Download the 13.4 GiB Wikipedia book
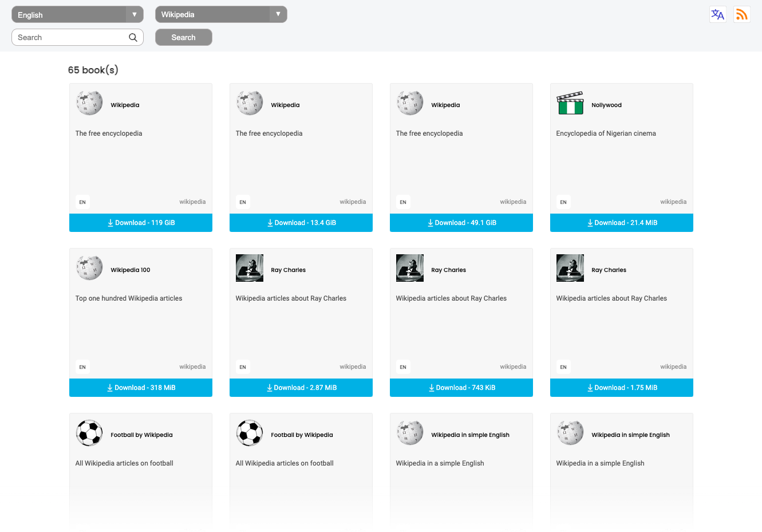 pos(301,223)
